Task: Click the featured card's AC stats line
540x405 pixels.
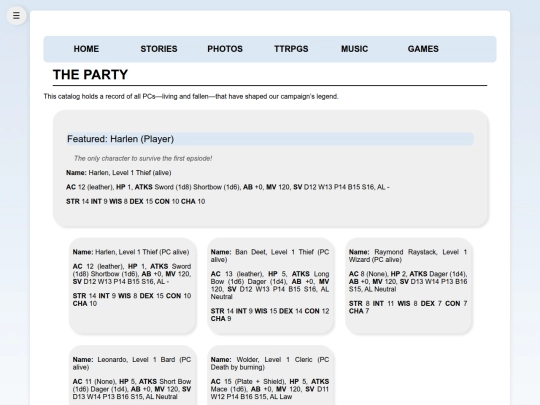Action: [228, 187]
